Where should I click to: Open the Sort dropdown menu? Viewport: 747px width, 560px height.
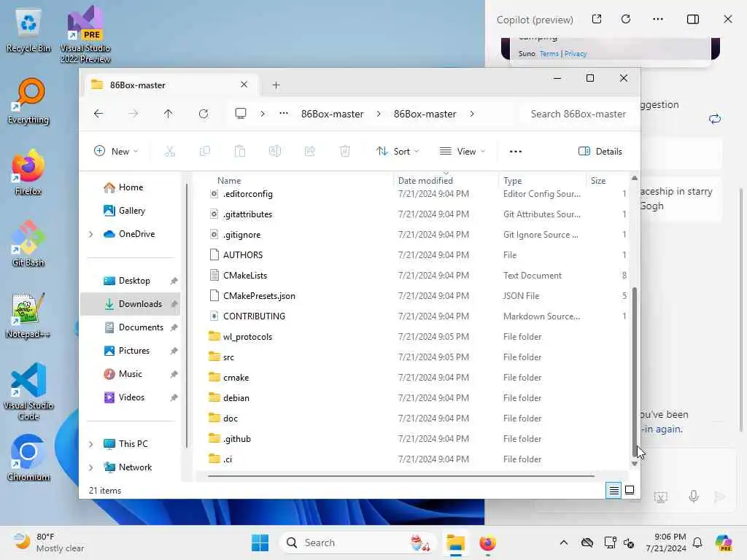(398, 152)
